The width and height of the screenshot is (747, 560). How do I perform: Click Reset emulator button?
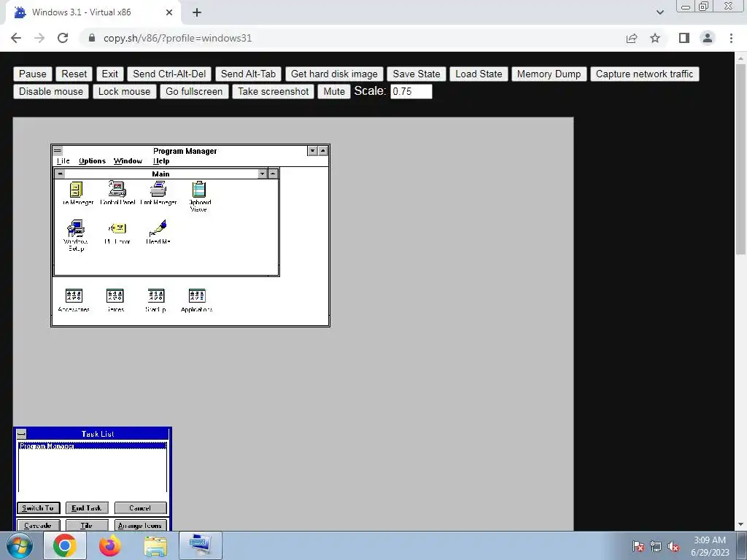pos(74,74)
